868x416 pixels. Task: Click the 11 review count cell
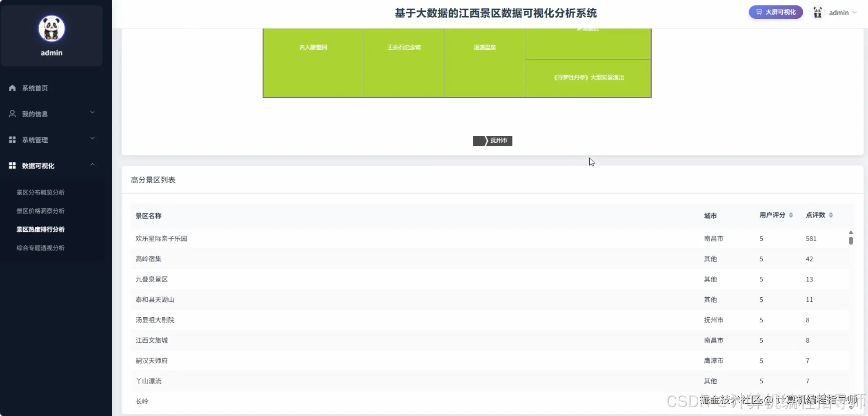coord(809,300)
